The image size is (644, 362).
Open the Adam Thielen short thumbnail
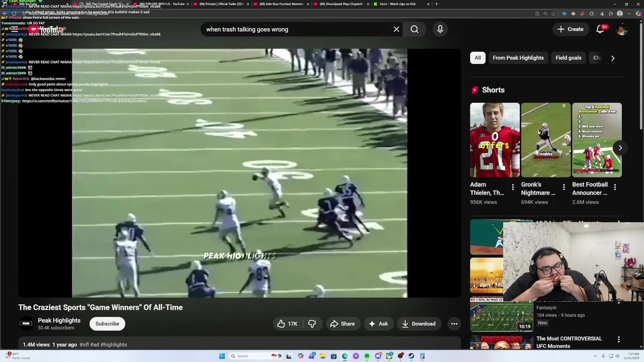pos(495,140)
